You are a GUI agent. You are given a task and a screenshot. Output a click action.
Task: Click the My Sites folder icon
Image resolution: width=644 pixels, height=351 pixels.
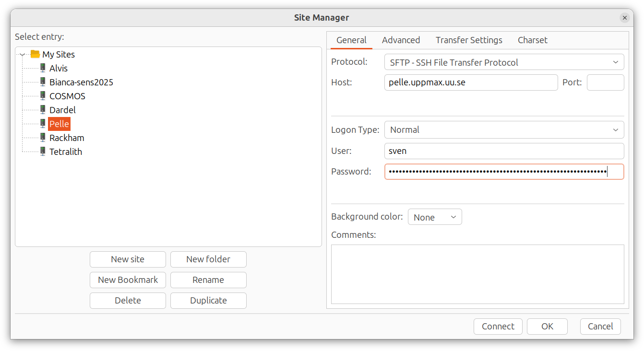pos(35,54)
